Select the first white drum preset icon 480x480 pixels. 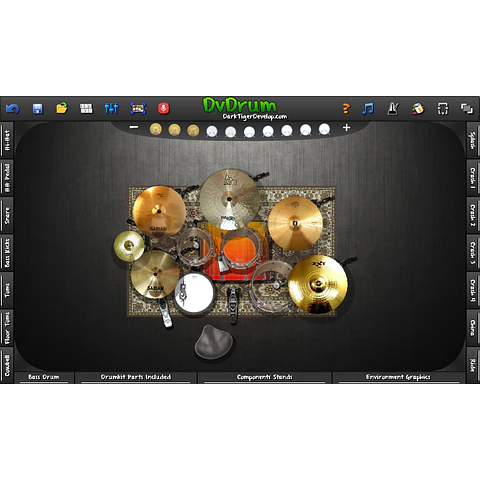click(x=212, y=131)
